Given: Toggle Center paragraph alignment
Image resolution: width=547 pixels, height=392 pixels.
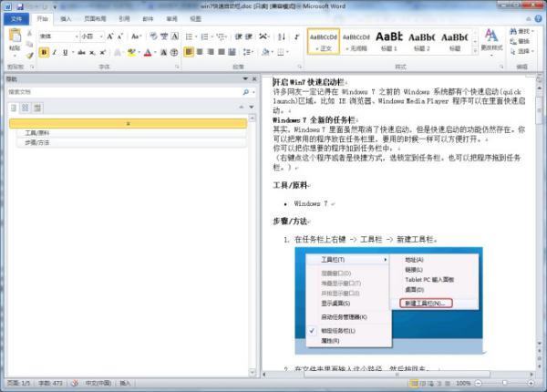Looking at the screenshot, I should point(200,52).
